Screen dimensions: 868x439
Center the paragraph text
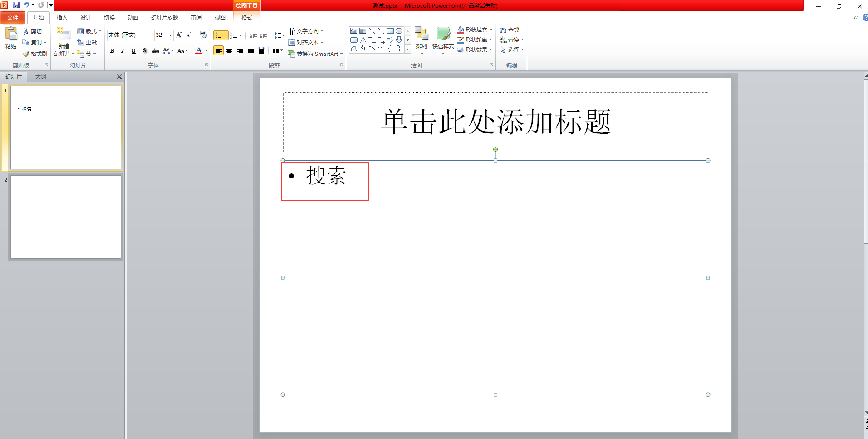pos(229,50)
